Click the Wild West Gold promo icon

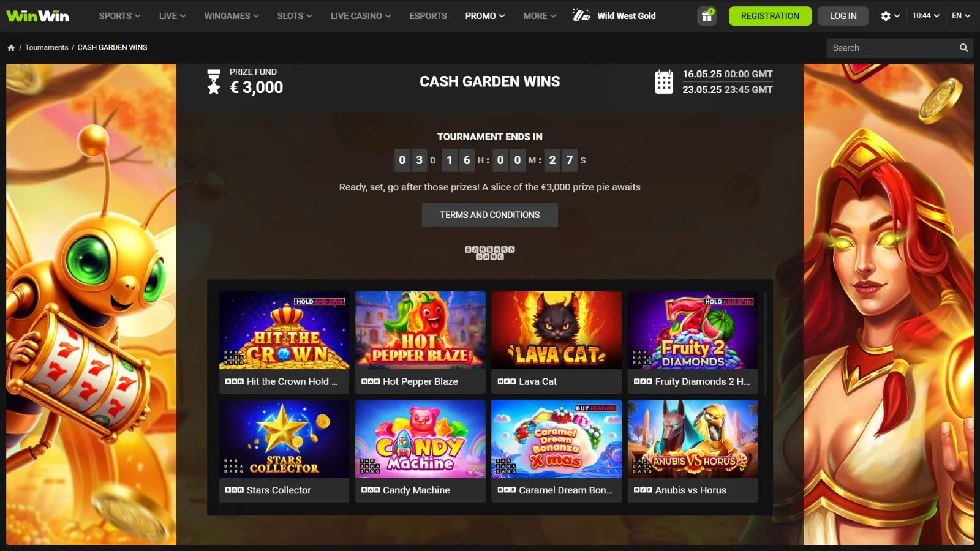[581, 15]
